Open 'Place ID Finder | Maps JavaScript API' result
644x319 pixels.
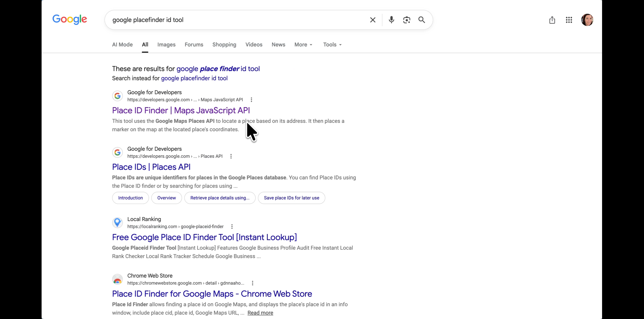pyautogui.click(x=181, y=110)
